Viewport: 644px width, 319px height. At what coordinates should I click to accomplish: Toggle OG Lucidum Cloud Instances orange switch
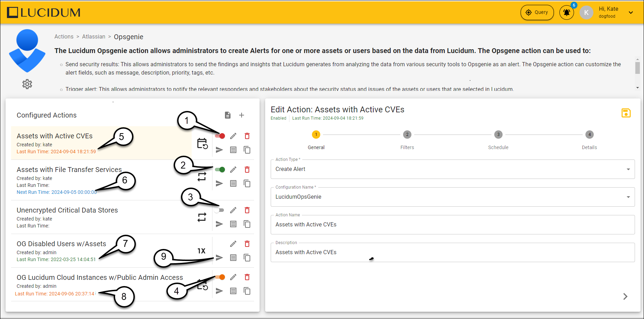[220, 277]
